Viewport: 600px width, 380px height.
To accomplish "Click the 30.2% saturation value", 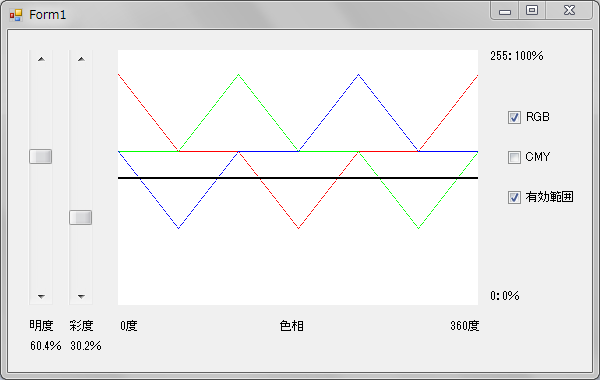I will coord(86,346).
